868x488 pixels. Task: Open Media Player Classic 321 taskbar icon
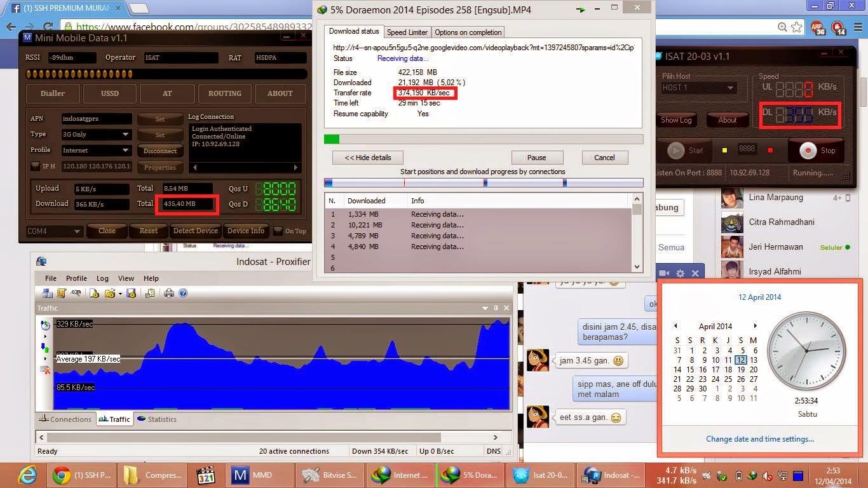(206, 475)
